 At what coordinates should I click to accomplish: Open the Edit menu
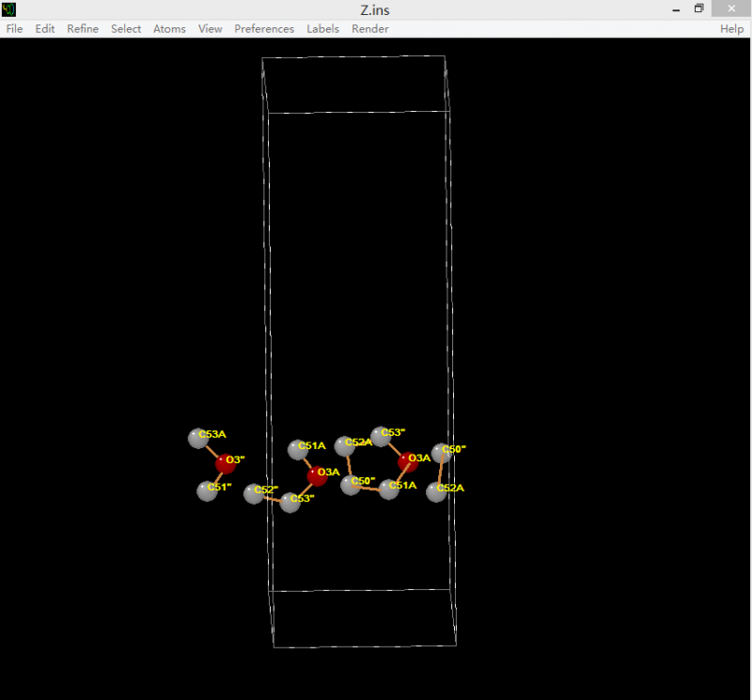coord(44,29)
